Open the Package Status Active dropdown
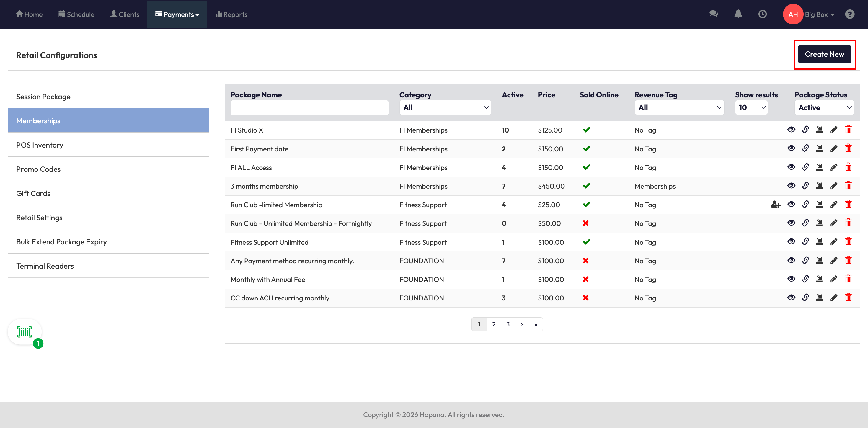This screenshot has height=428, width=868. pos(824,107)
